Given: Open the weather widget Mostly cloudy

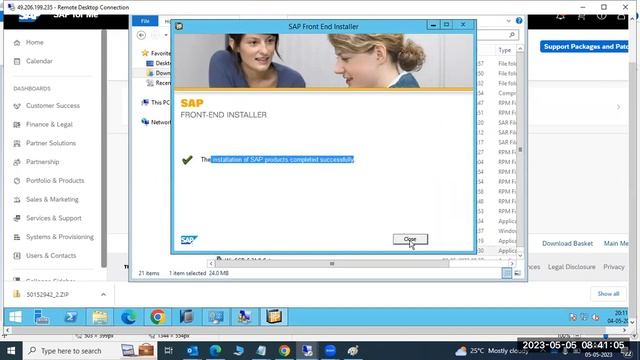Looking at the screenshot, I should coord(491,351).
